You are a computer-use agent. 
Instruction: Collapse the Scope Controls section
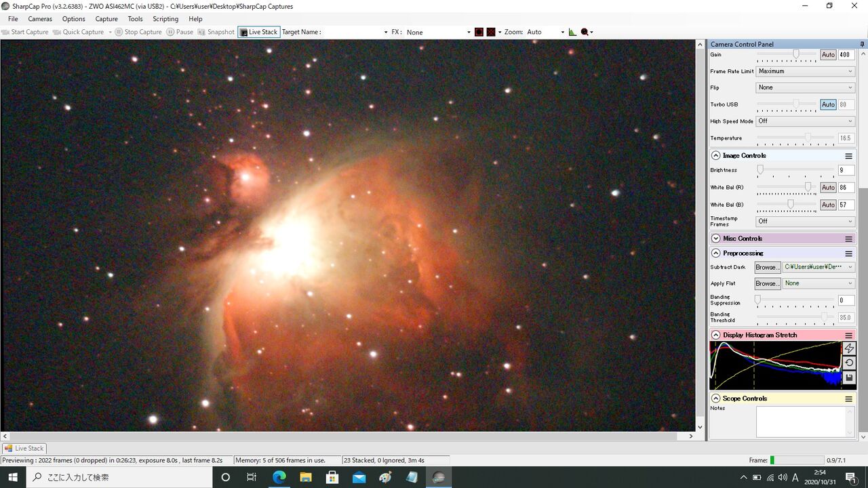coord(715,399)
